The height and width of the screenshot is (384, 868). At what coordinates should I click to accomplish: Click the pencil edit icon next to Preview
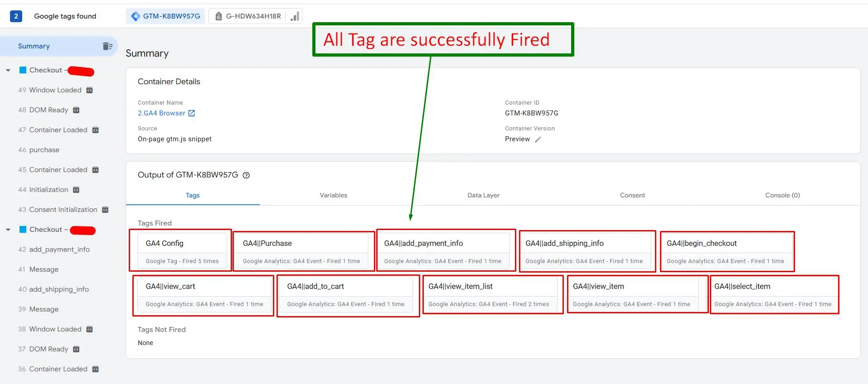pyautogui.click(x=538, y=139)
